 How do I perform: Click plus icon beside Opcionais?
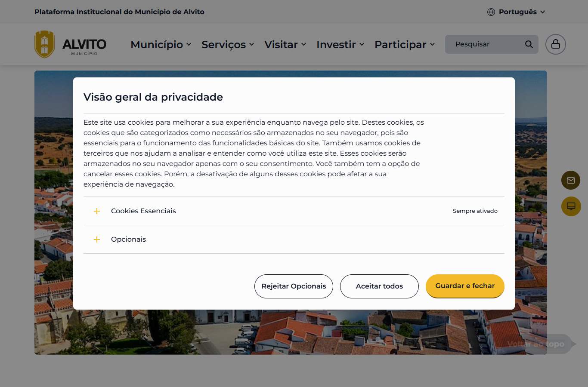point(97,240)
